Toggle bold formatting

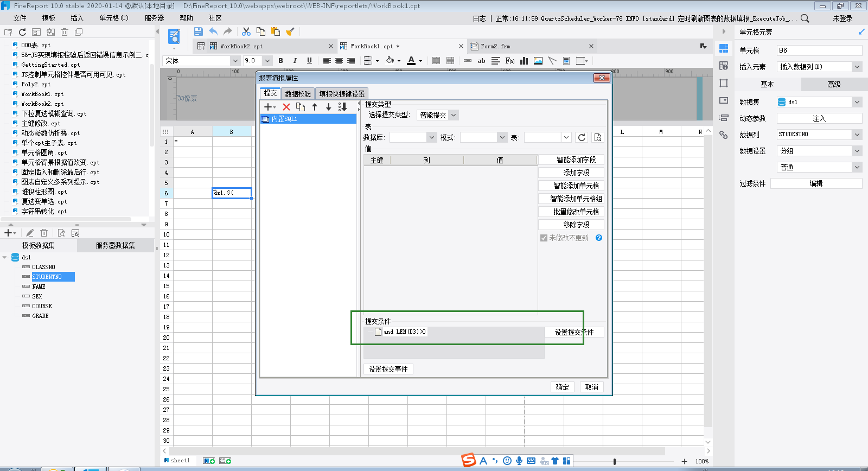point(280,61)
